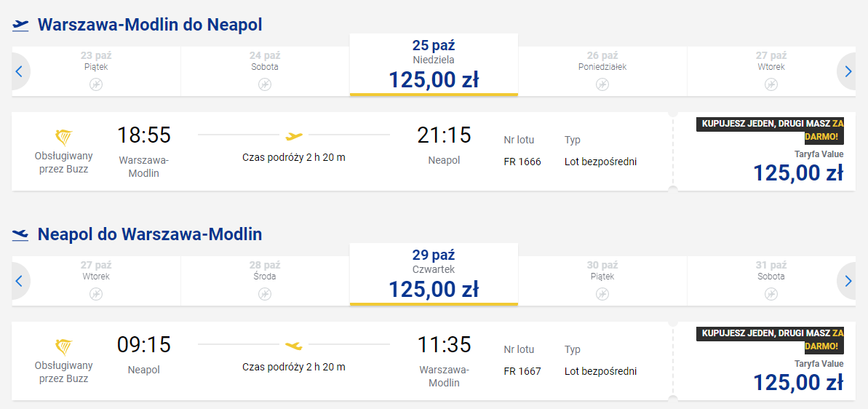The image size is (868, 409).
Task: Show earlier outbound dates with left arrow
Action: click(x=20, y=71)
